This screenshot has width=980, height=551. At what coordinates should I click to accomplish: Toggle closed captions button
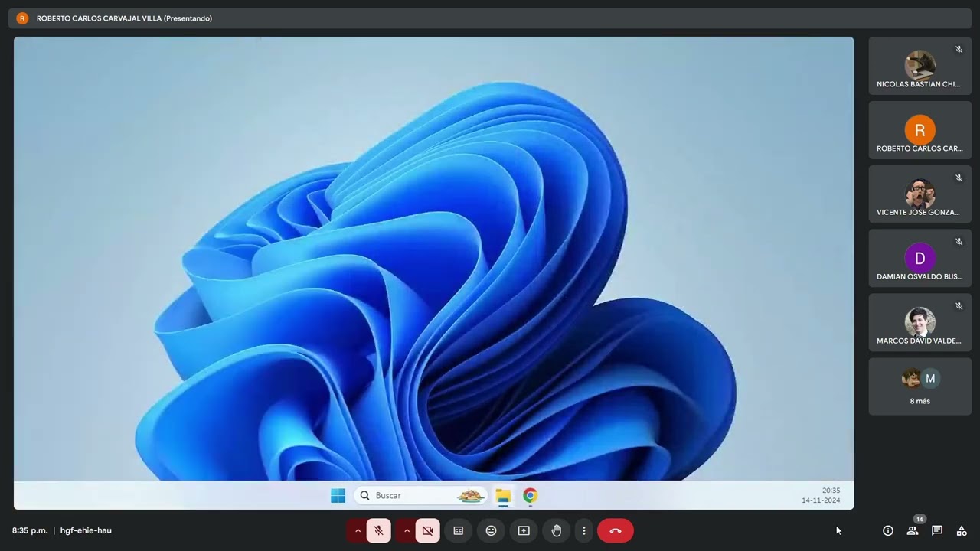tap(459, 530)
